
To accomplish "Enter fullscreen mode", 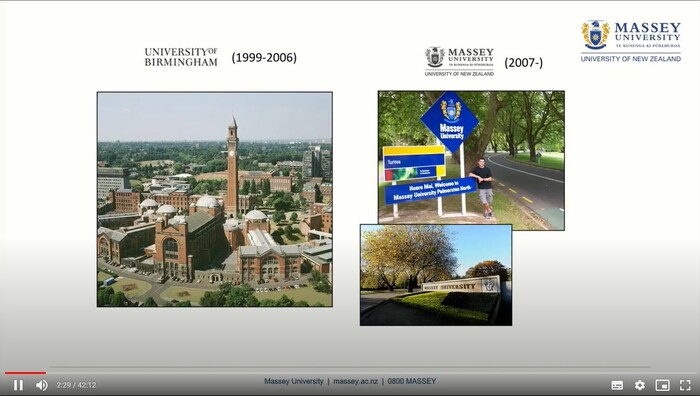I will (685, 385).
